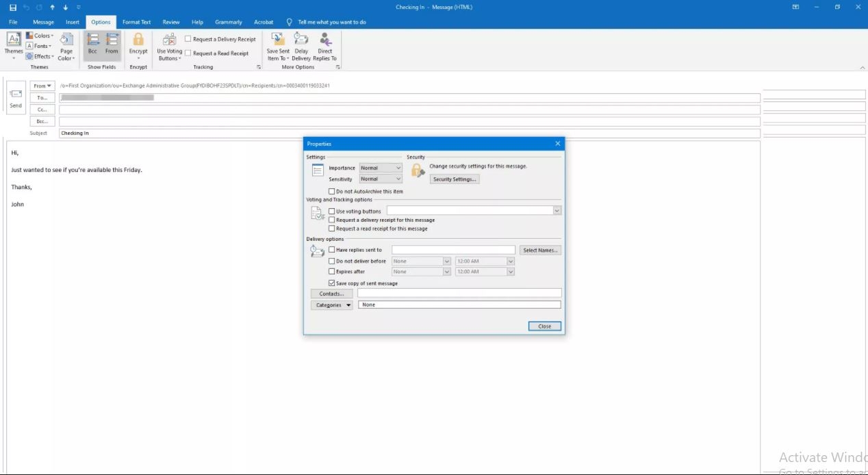Click the Delay Delivery button
868x475 pixels.
click(x=301, y=46)
